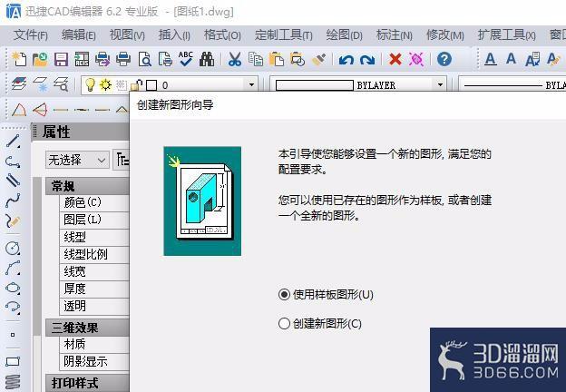Click the layer freeze snowflake icon
The width and height of the screenshot is (566, 392).
tap(40, 84)
